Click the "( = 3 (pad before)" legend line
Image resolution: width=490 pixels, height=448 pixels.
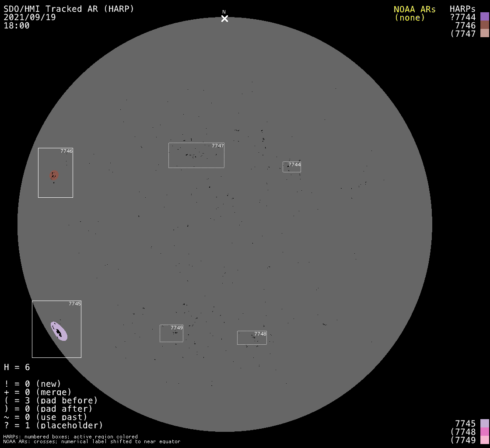click(x=51, y=400)
